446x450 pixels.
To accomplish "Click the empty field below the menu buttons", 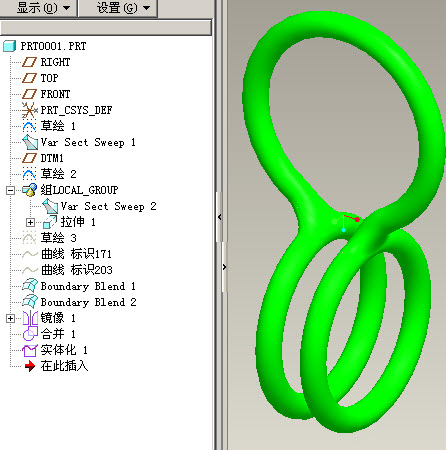I will point(106,27).
